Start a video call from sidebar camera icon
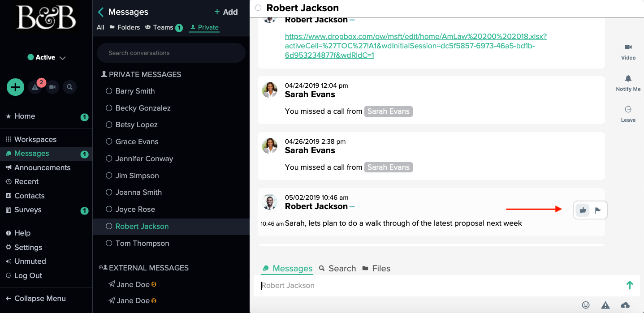The image size is (644, 313). tap(52, 87)
